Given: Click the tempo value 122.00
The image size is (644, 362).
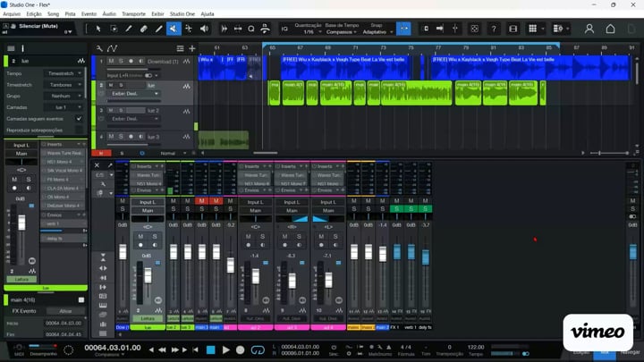Looking at the screenshot, I should 476,347.
